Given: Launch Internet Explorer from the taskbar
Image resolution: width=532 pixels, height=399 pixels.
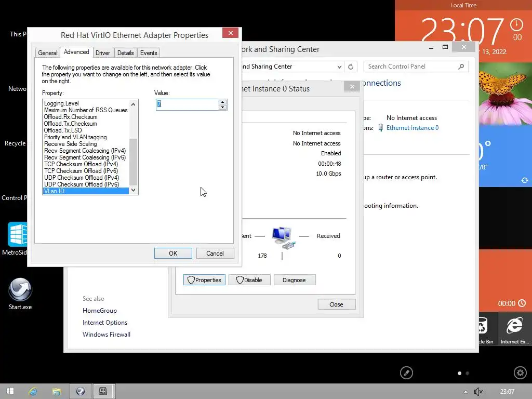Looking at the screenshot, I should point(33,391).
